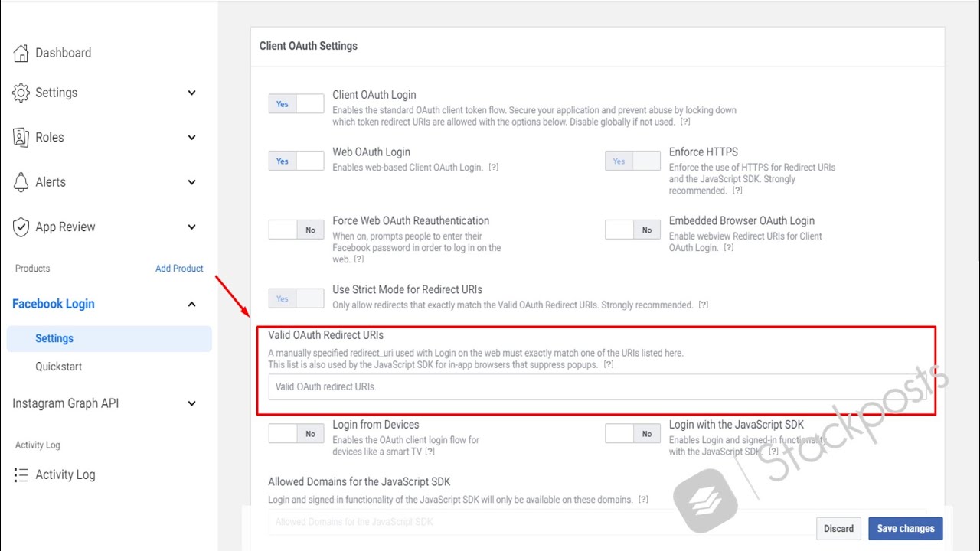980x551 pixels.
Task: Click the Activity Log list icon
Action: tap(21, 474)
